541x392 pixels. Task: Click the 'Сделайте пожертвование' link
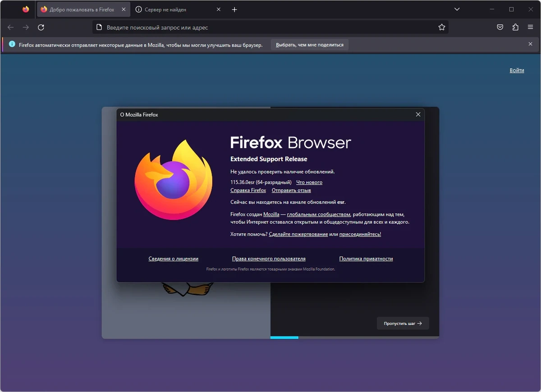tap(298, 234)
